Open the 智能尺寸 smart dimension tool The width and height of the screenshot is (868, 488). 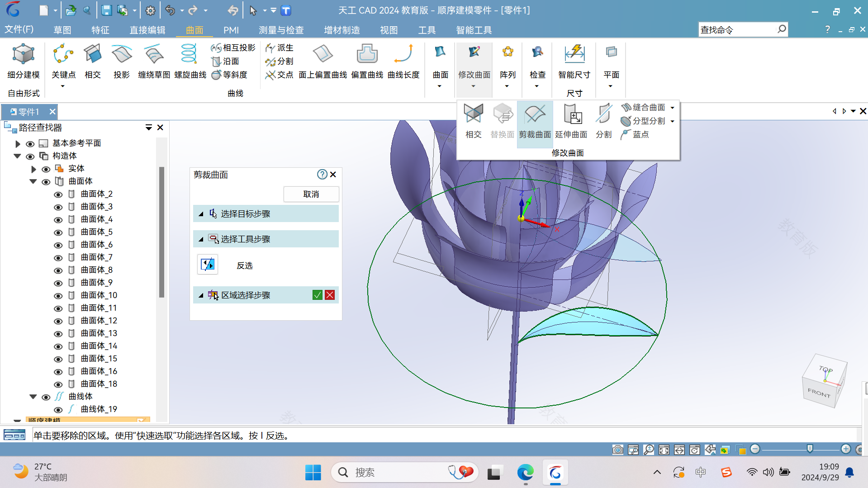pos(574,62)
